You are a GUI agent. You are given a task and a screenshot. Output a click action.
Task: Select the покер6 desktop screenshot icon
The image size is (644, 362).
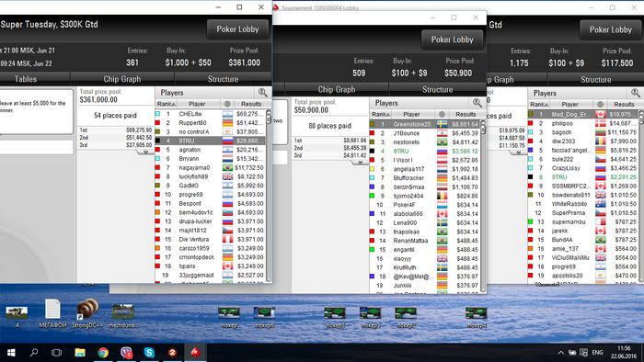pyautogui.click(x=265, y=317)
